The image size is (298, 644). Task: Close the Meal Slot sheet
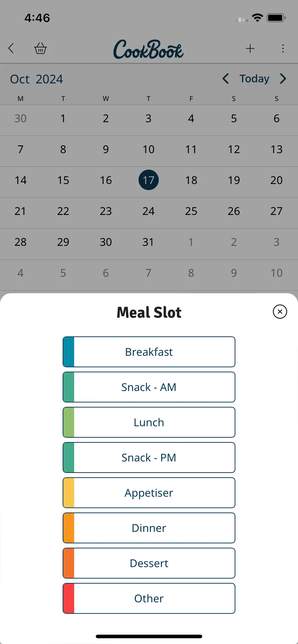[280, 312]
